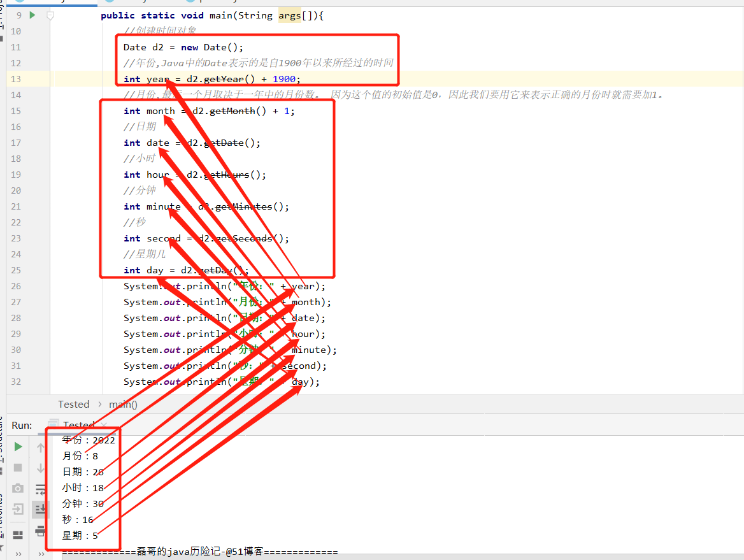Print the console output
This screenshot has height=560, width=744.
[x=40, y=530]
